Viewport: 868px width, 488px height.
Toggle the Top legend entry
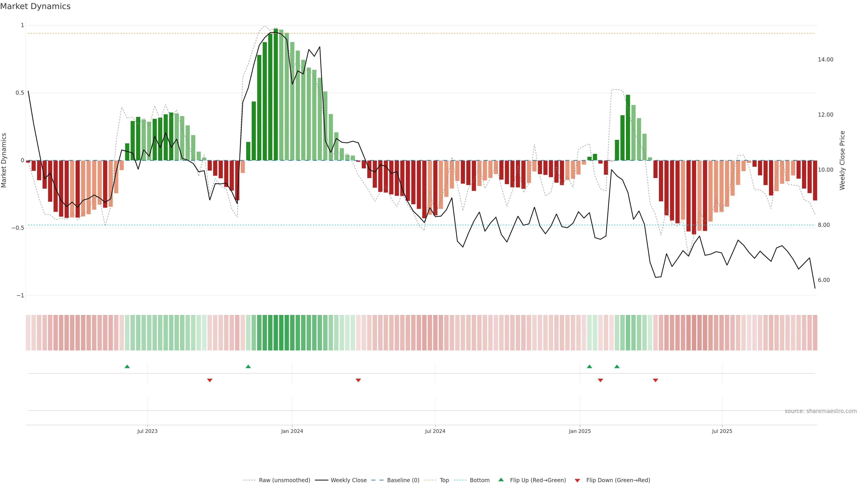444,480
